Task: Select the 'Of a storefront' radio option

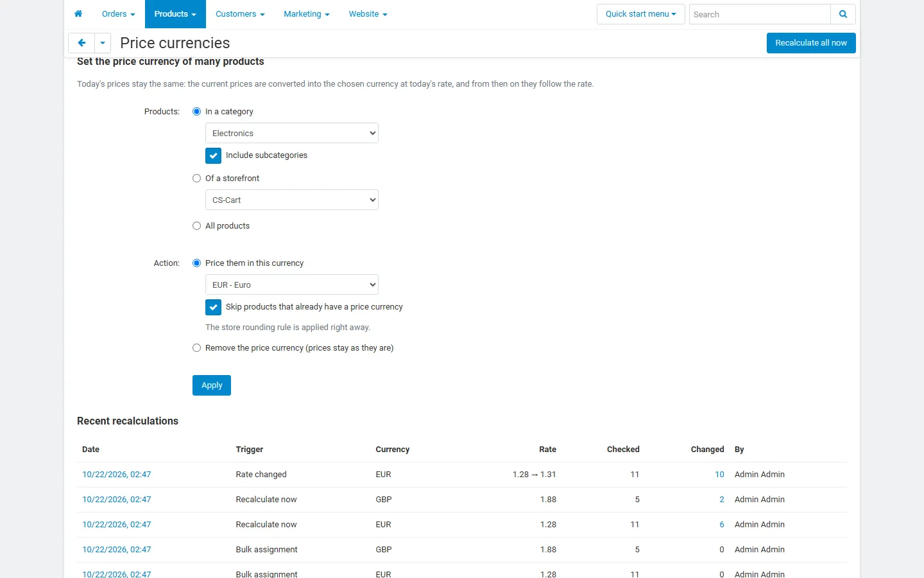Action: tap(197, 179)
